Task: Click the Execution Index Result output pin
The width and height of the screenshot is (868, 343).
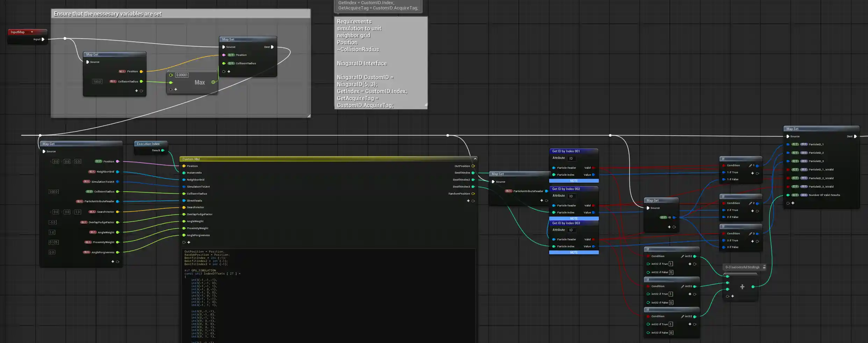Action: [163, 151]
